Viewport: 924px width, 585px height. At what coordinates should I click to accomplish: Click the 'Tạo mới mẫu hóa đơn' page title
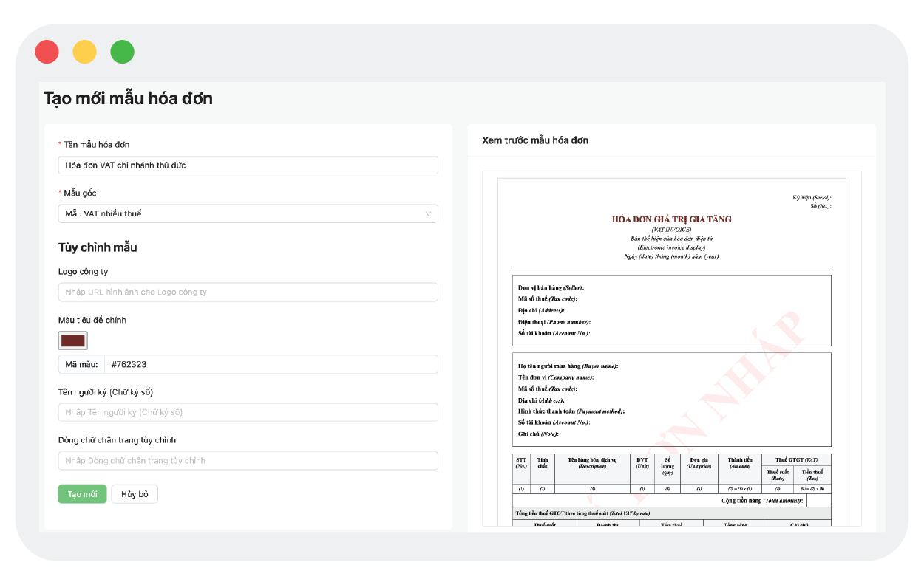pos(128,98)
